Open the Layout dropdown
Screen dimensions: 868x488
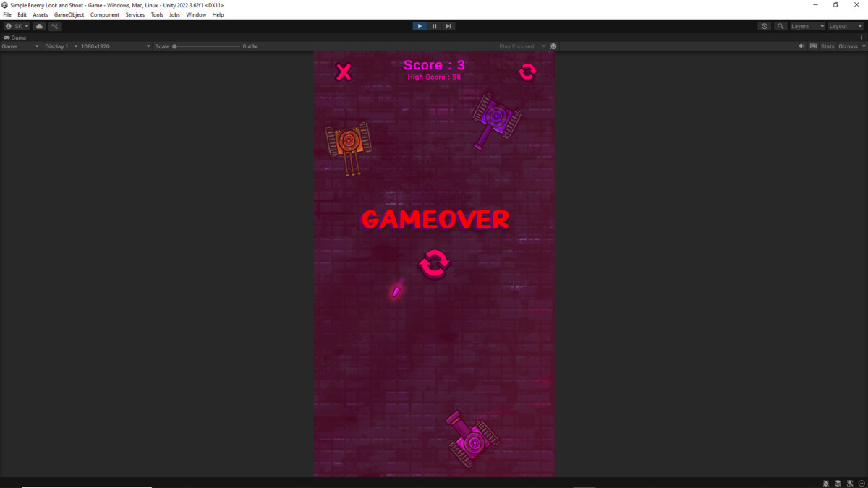[x=844, y=26]
